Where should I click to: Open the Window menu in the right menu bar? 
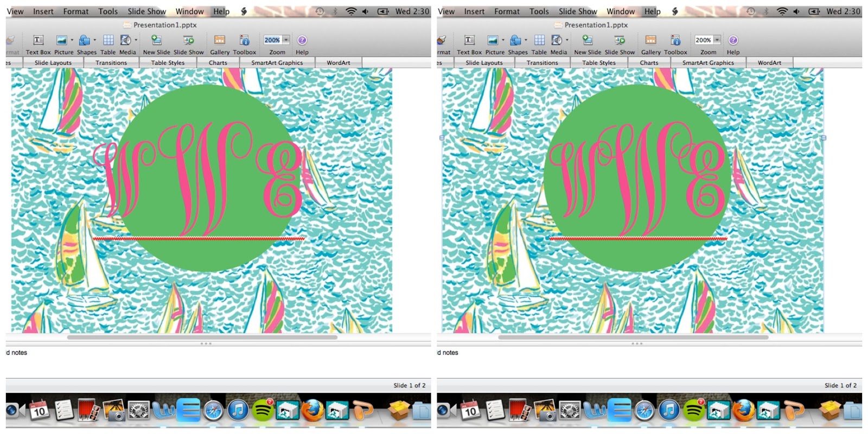(621, 11)
